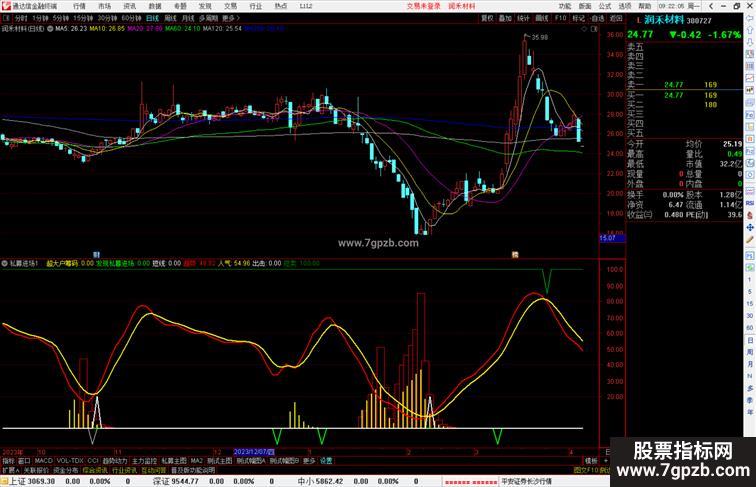Open the 行业资讯 tab
756x487 pixels.
125,470
